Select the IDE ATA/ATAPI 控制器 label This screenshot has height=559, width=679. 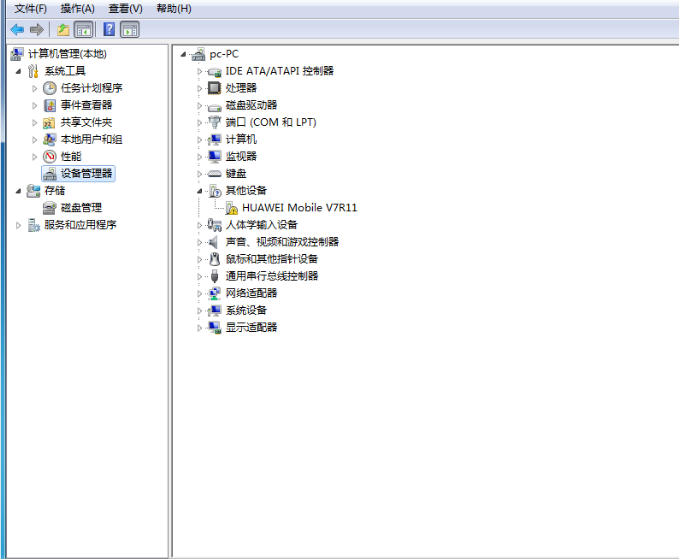pos(280,71)
